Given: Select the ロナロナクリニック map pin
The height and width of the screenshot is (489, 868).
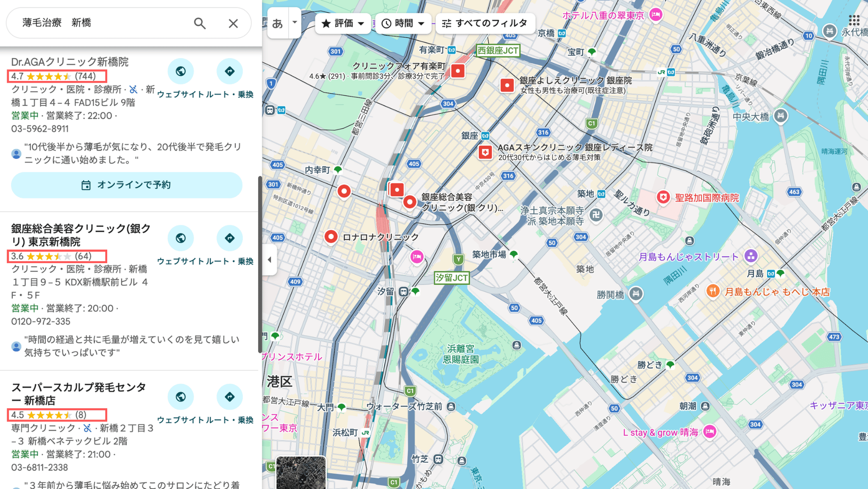Looking at the screenshot, I should 331,236.
